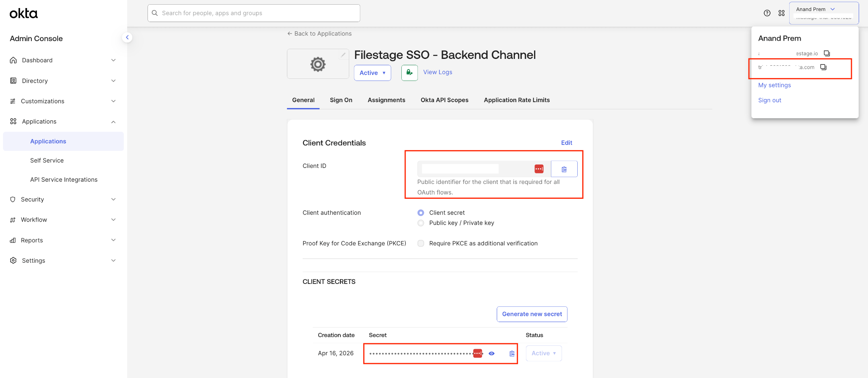Expand the Reports menu chevron
Image resolution: width=868 pixels, height=378 pixels.
coord(113,240)
